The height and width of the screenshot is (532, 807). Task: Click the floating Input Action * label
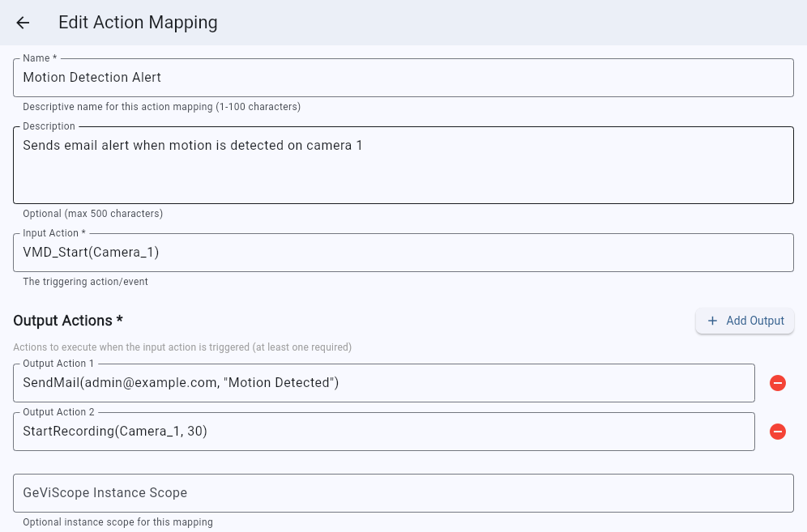pyautogui.click(x=53, y=233)
